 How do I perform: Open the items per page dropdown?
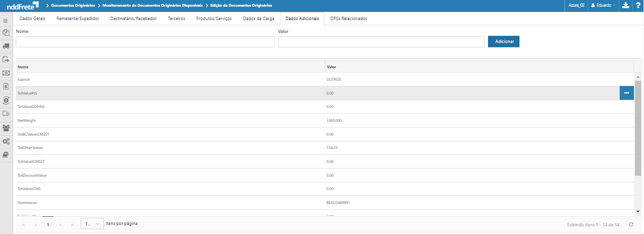click(92, 224)
